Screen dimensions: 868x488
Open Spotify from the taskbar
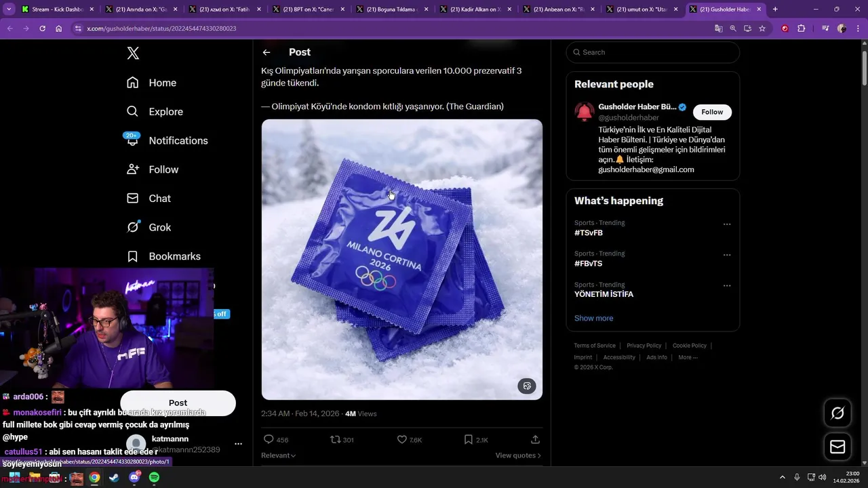coord(154,477)
